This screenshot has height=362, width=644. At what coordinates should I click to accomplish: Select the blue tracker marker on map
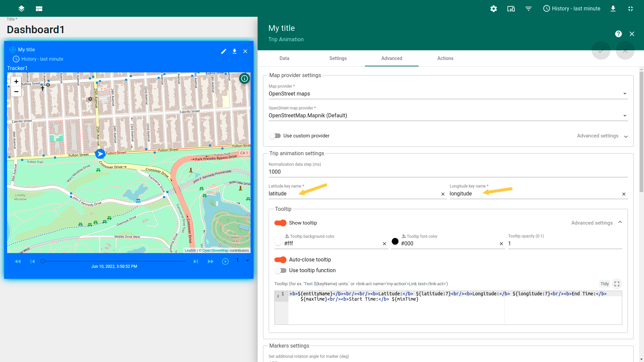click(x=100, y=154)
